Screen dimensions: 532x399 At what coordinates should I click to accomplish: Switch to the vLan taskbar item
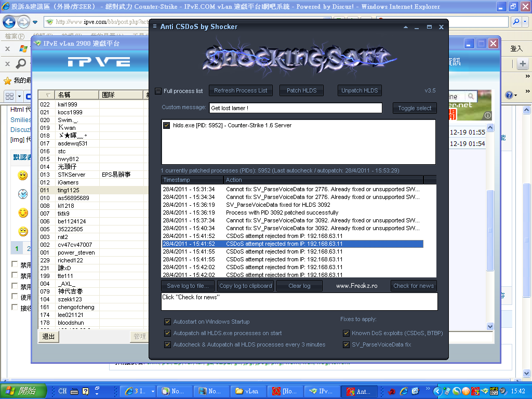pyautogui.click(x=246, y=391)
